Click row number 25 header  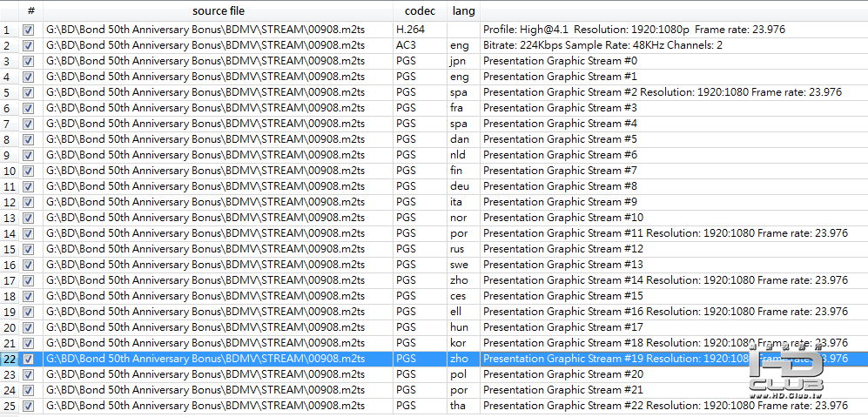pyautogui.click(x=9, y=406)
